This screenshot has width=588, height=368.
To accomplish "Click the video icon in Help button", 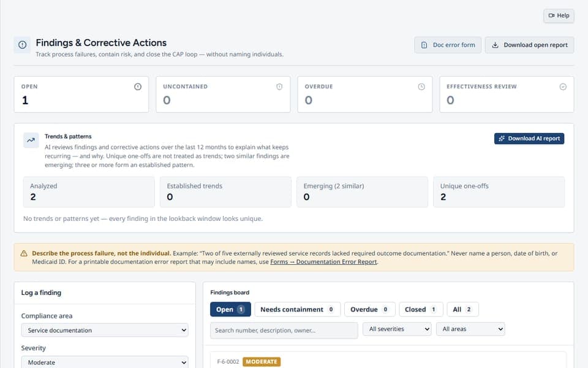I will point(551,15).
